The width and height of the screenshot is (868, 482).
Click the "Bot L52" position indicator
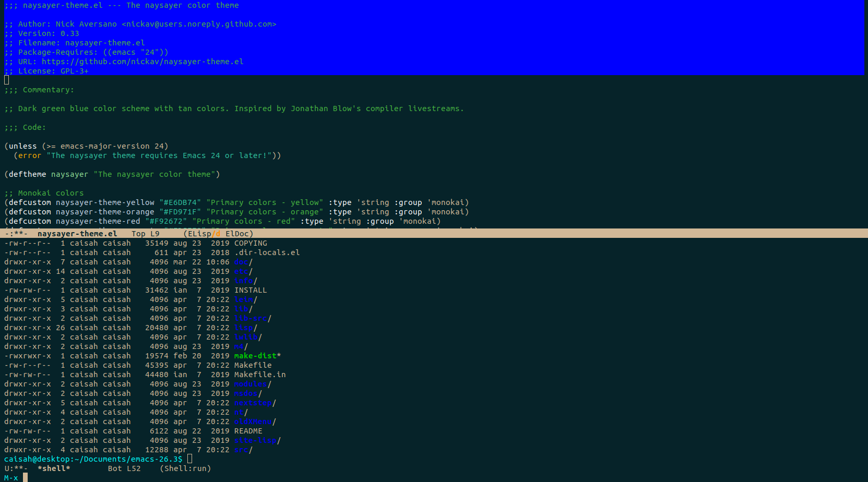click(x=124, y=468)
